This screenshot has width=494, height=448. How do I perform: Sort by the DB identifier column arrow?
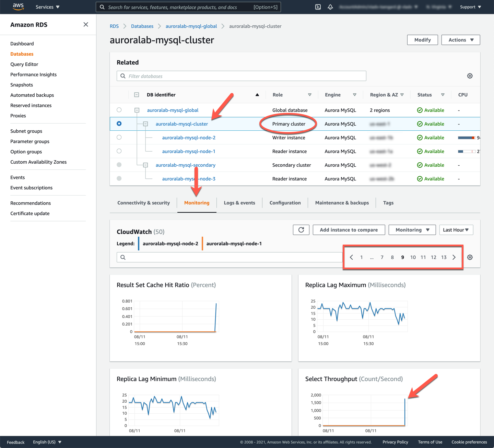coord(257,94)
